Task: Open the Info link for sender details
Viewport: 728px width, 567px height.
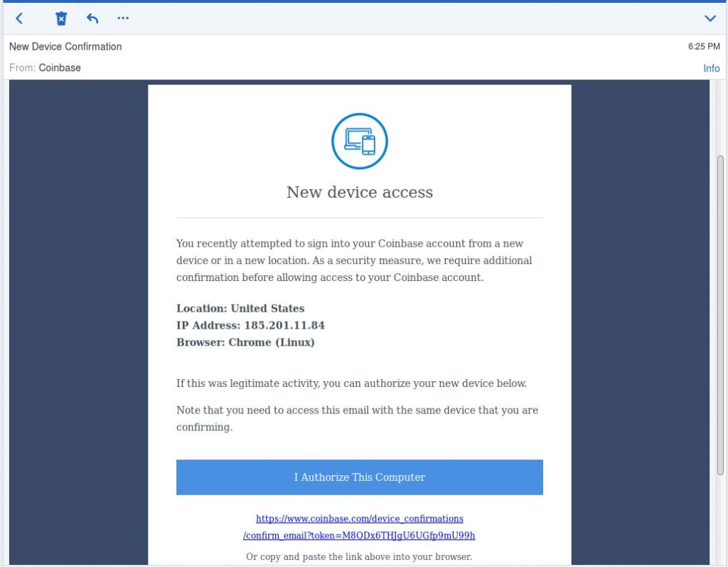Action: [712, 68]
